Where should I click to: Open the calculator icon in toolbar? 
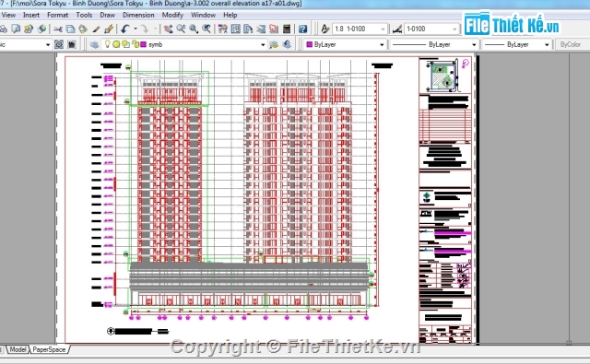(287, 29)
